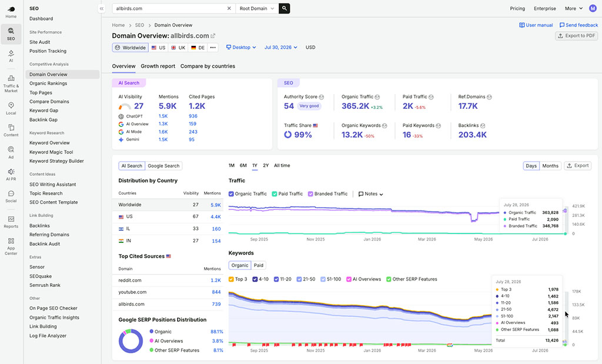The width and height of the screenshot is (602, 364).
Task: Uncheck the 51-100 keywords checkbox
Action: (x=323, y=279)
